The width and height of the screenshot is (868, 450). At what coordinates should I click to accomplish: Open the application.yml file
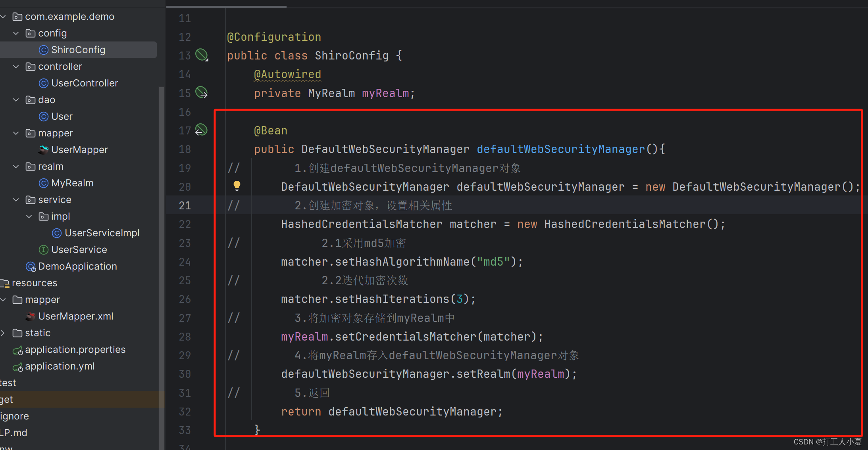click(60, 366)
